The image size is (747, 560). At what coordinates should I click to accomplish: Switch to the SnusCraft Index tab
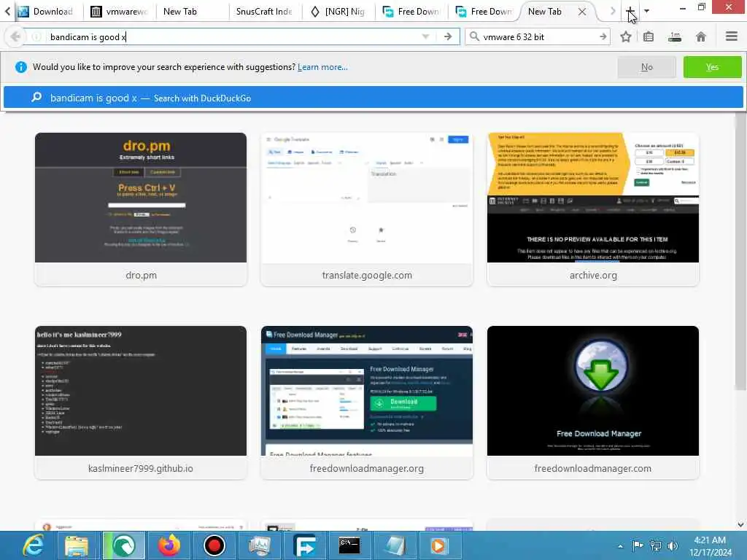pos(264,12)
